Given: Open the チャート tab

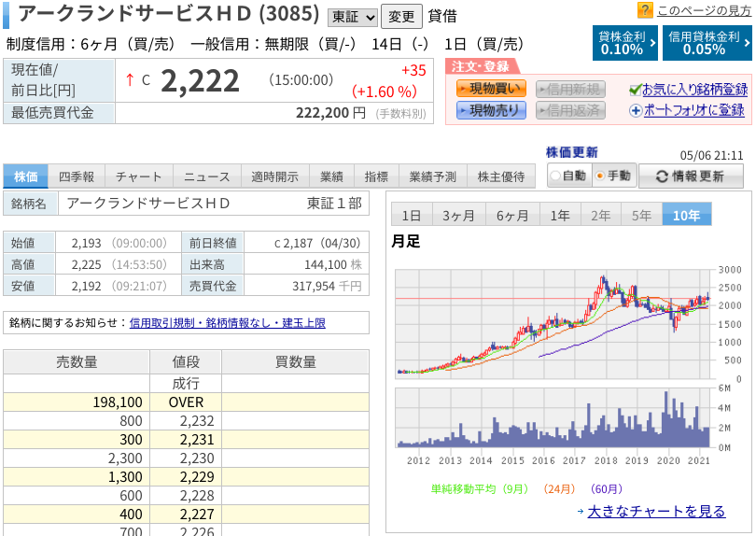Looking at the screenshot, I should (x=138, y=176).
